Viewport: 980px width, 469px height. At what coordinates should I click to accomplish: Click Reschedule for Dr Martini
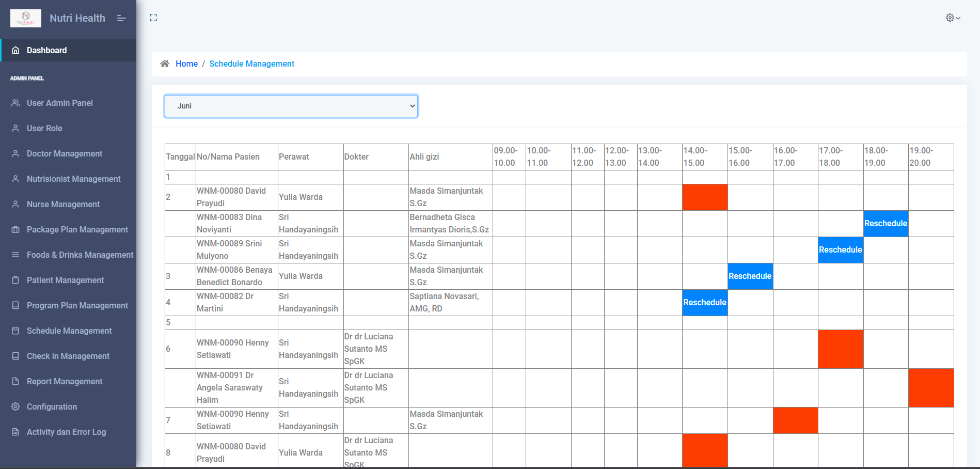coord(705,303)
